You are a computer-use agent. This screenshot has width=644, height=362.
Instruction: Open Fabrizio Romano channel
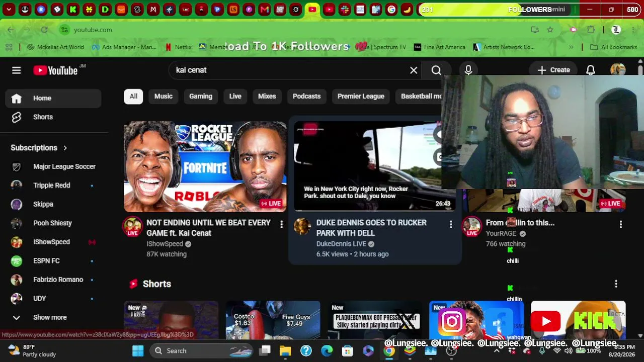tap(53, 280)
